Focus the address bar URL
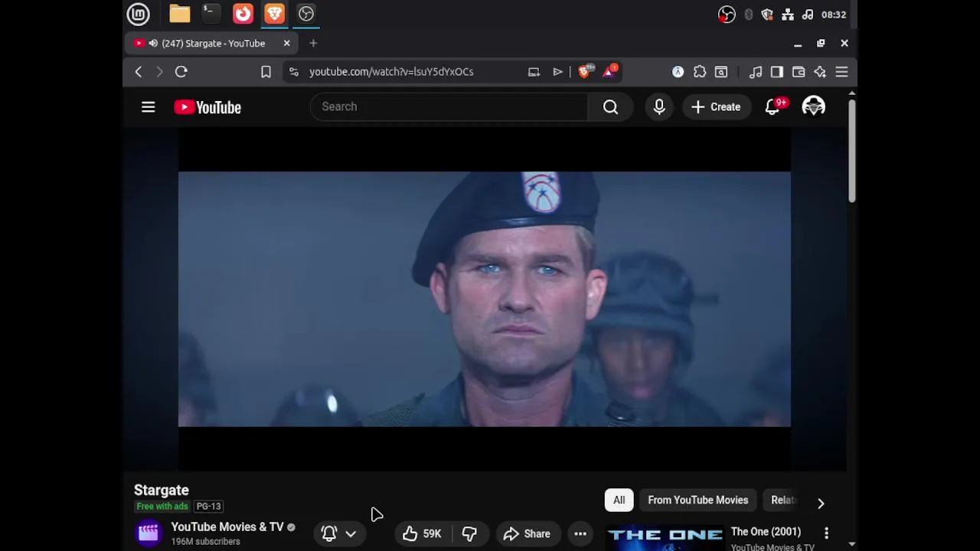This screenshot has height=551, width=980. (391, 71)
